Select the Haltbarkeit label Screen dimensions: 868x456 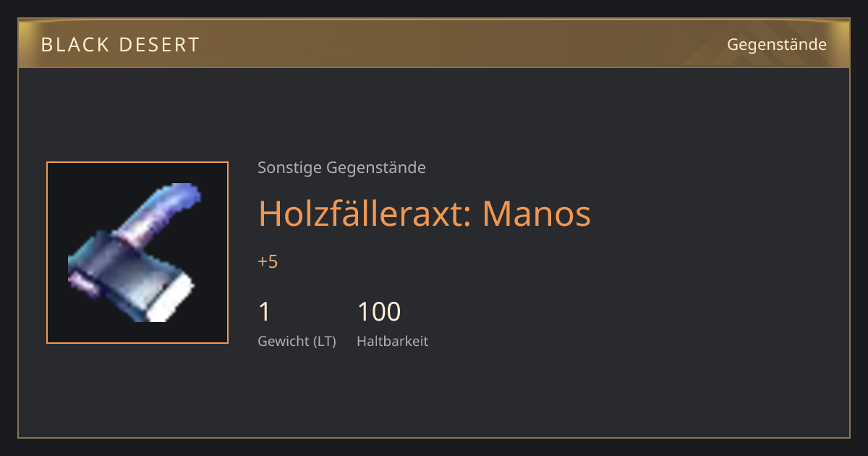(x=393, y=342)
